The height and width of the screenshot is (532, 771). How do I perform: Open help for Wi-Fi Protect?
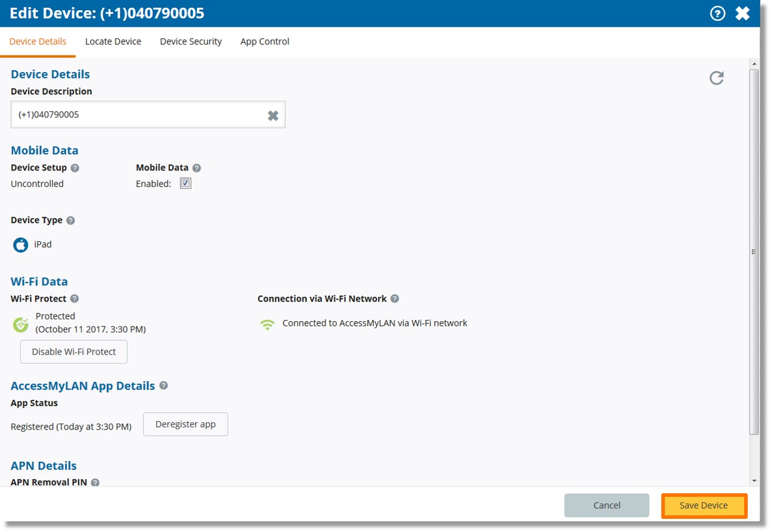pyautogui.click(x=74, y=298)
